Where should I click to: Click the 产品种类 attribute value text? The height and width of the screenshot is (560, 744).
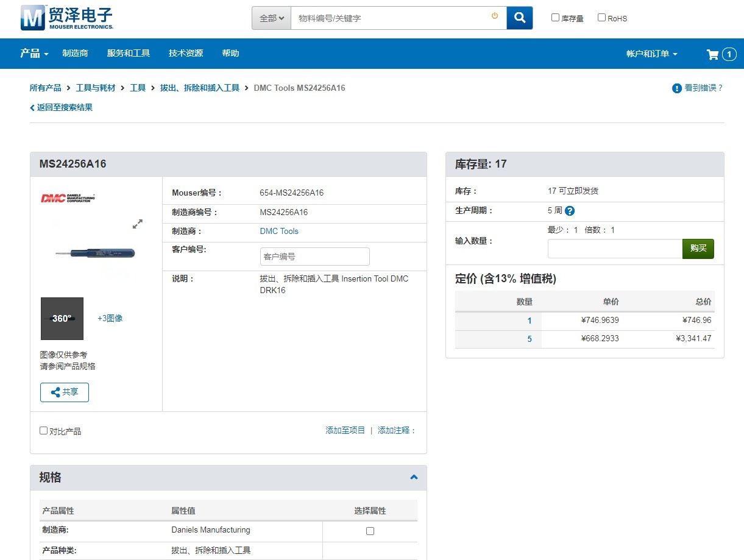pos(211,551)
